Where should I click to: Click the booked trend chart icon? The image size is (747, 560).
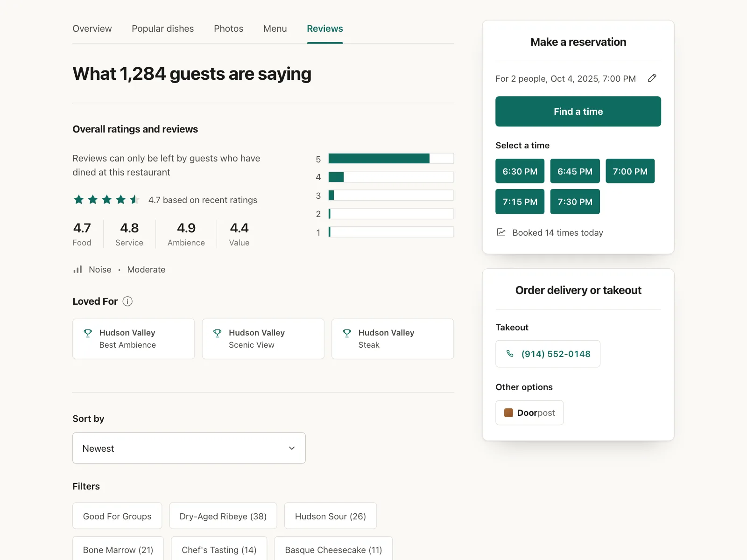click(x=501, y=232)
